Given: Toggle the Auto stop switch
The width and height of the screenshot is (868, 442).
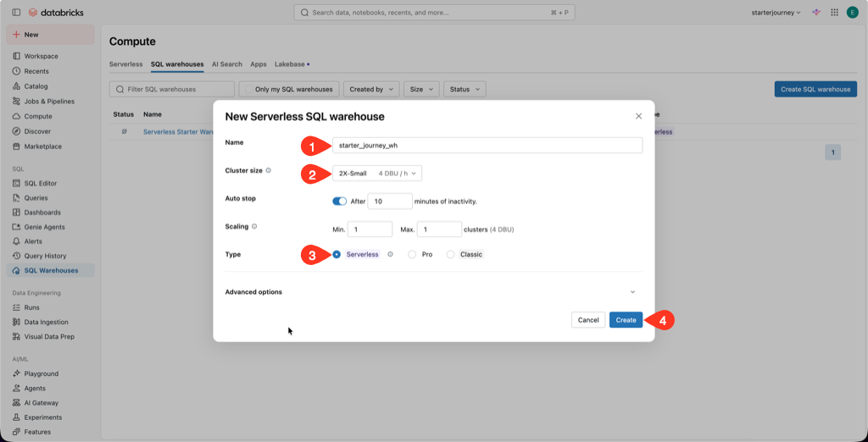Looking at the screenshot, I should pos(339,202).
